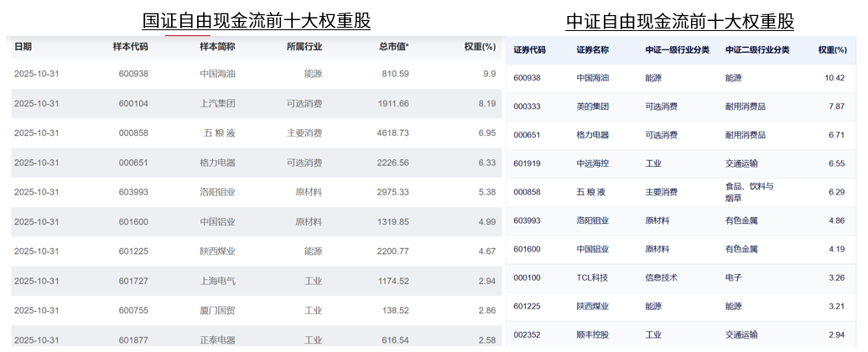The width and height of the screenshot is (868, 352).
Task: Click the 中证自由现金流前十大权重股 title
Action: coord(680,20)
